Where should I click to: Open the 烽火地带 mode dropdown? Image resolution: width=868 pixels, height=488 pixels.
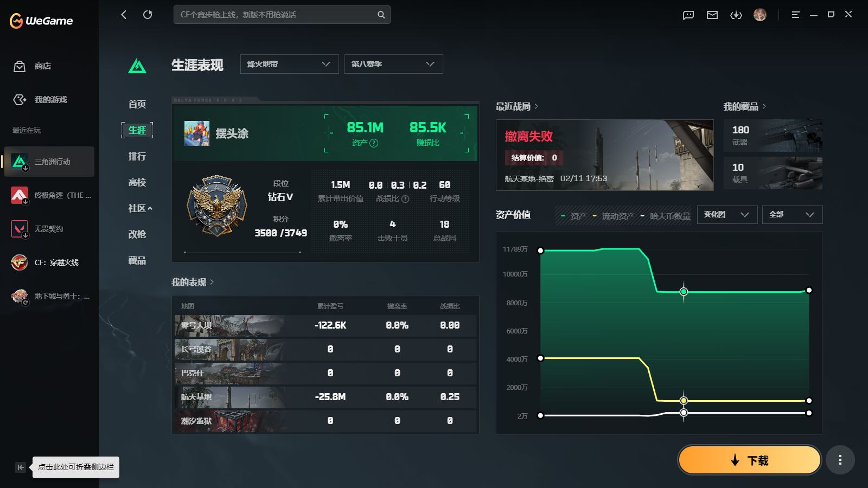pos(289,64)
